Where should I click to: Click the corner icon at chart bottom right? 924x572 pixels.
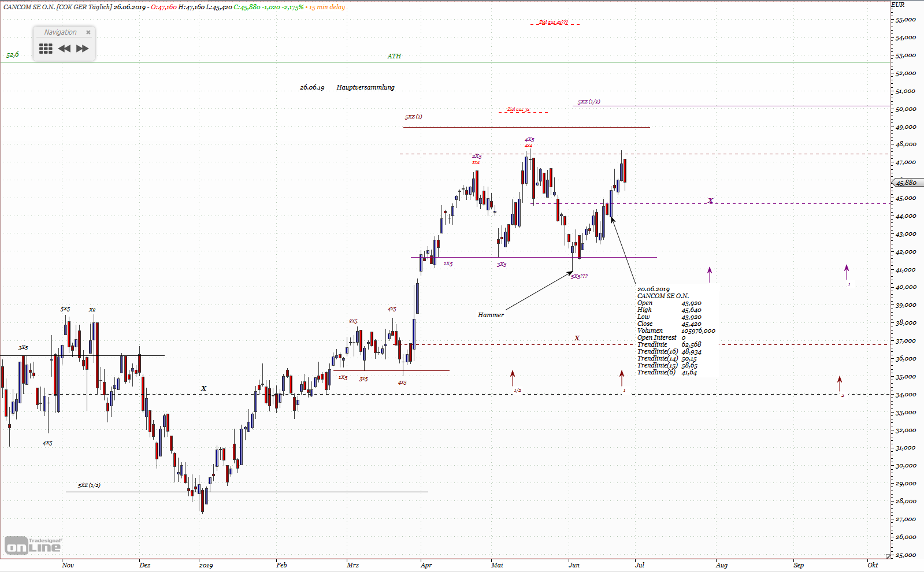889,556
